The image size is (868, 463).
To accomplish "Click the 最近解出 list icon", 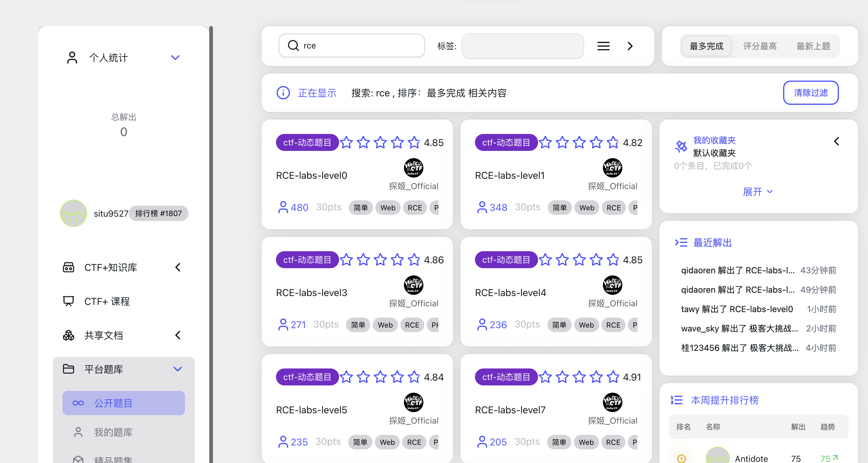I will pos(681,242).
